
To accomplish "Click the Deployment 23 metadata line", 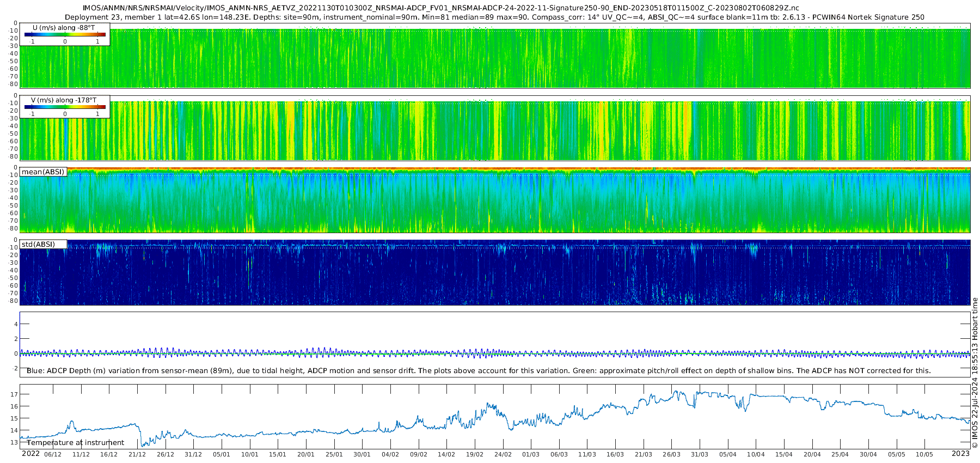I will pyautogui.click(x=494, y=17).
